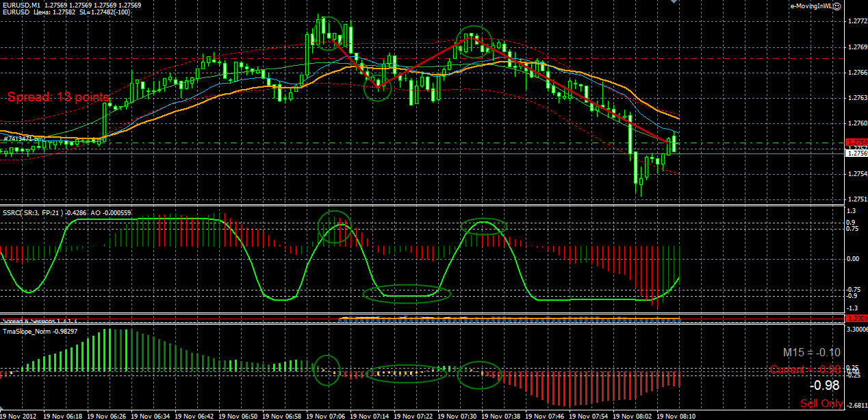Viewport: 868px width, 420px height.
Task: Click the white current price tag 1.2756
Action: (857, 153)
